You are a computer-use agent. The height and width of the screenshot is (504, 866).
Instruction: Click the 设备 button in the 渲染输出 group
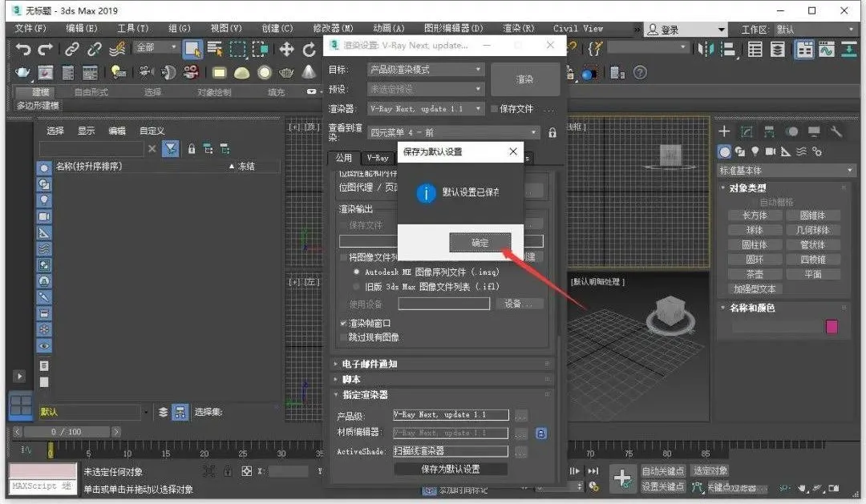(520, 304)
